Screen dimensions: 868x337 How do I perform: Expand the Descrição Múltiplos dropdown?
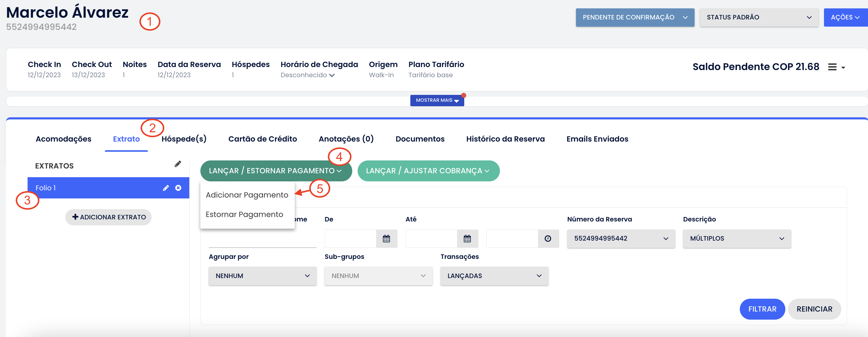[x=737, y=239]
